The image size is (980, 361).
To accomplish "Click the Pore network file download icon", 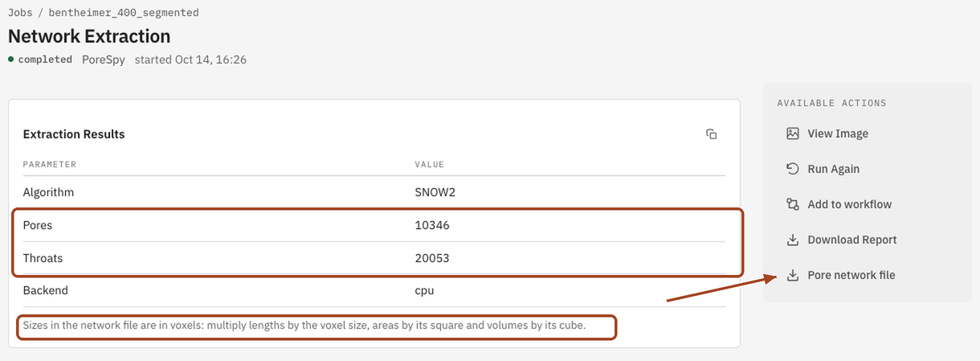I will point(792,275).
